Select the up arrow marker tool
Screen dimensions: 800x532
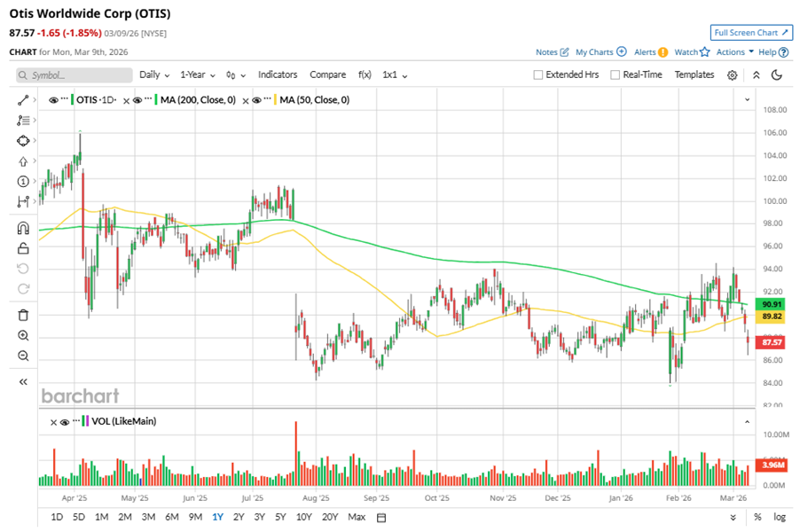tap(23, 161)
